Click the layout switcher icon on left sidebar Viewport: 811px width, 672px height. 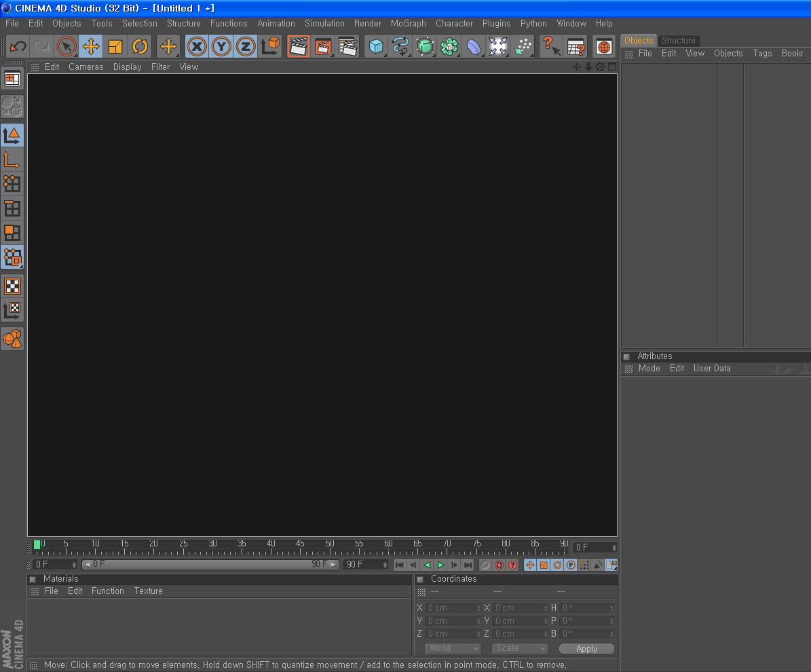point(12,79)
